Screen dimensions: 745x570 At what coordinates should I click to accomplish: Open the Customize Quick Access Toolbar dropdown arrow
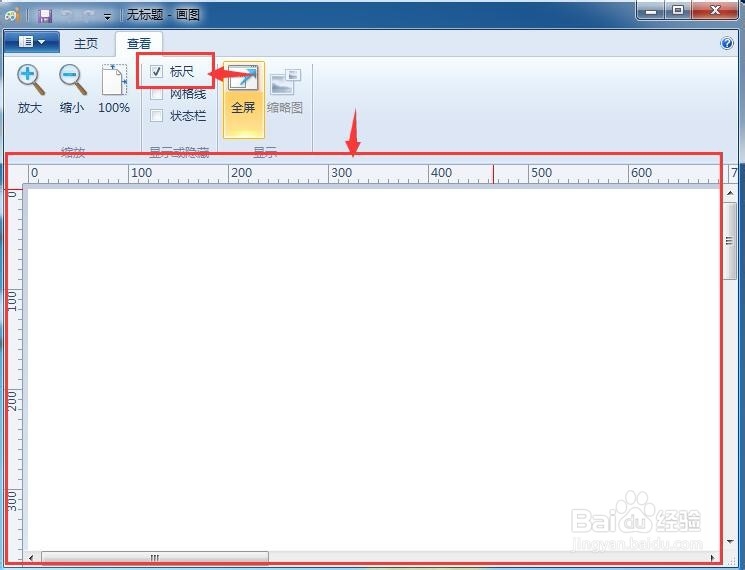click(x=107, y=17)
